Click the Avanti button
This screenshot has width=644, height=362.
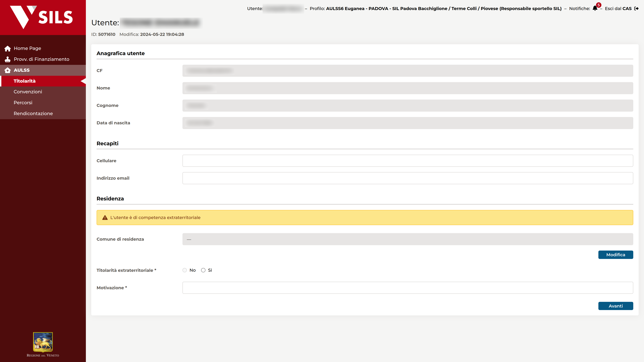coord(615,306)
